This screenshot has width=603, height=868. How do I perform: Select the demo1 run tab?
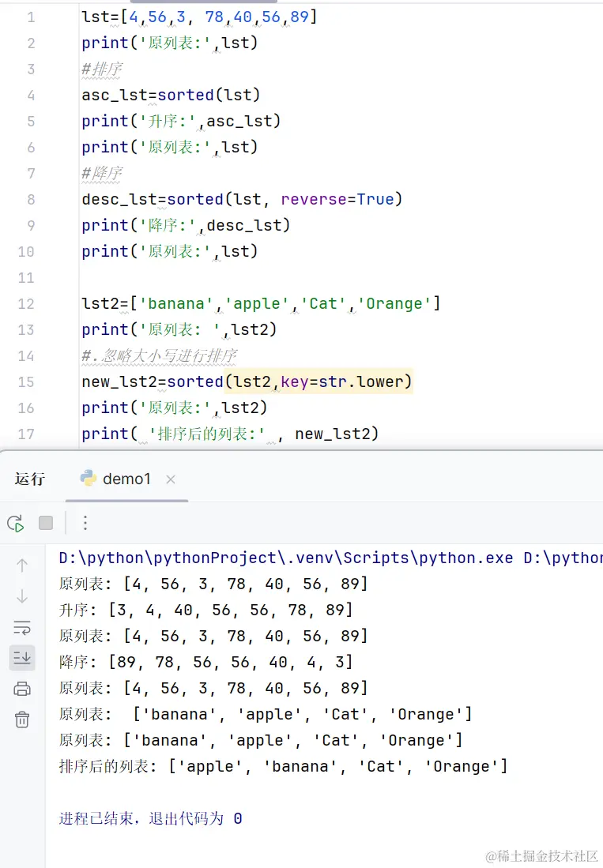(x=126, y=479)
